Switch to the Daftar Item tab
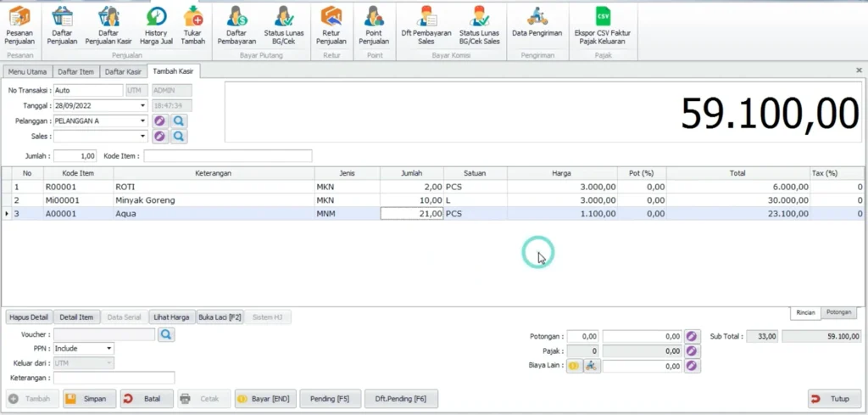Viewport: 868px width, 415px height. pyautogui.click(x=75, y=71)
